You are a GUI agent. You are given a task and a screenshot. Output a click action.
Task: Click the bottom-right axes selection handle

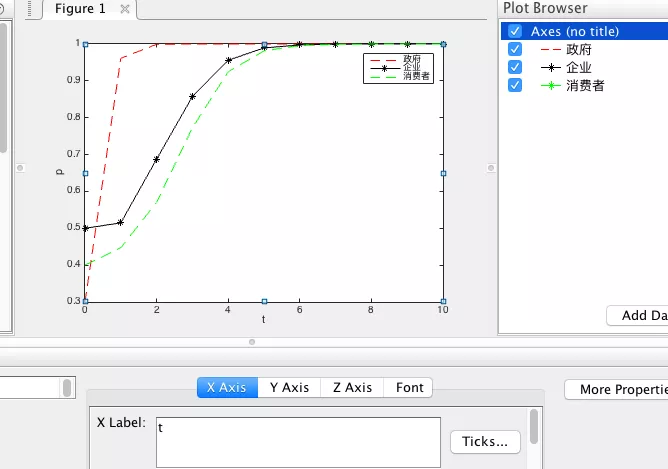(443, 301)
